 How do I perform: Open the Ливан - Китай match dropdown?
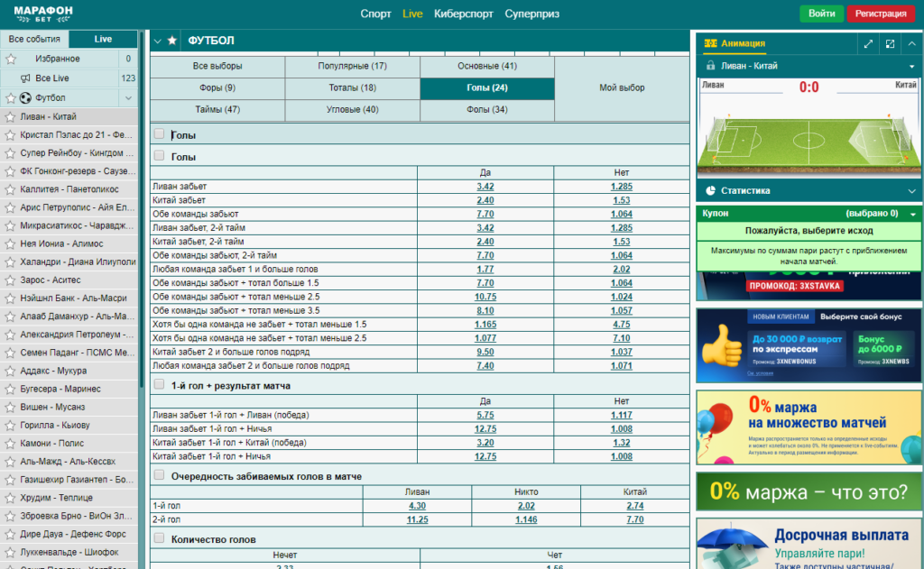click(911, 66)
